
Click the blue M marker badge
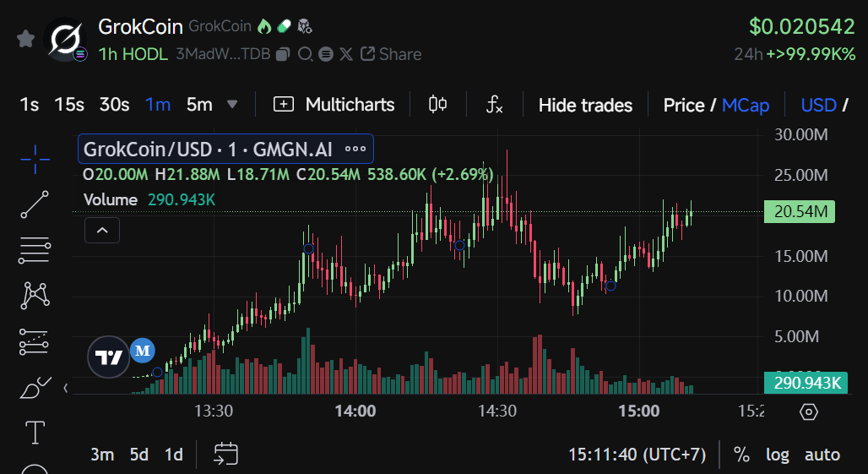(142, 351)
